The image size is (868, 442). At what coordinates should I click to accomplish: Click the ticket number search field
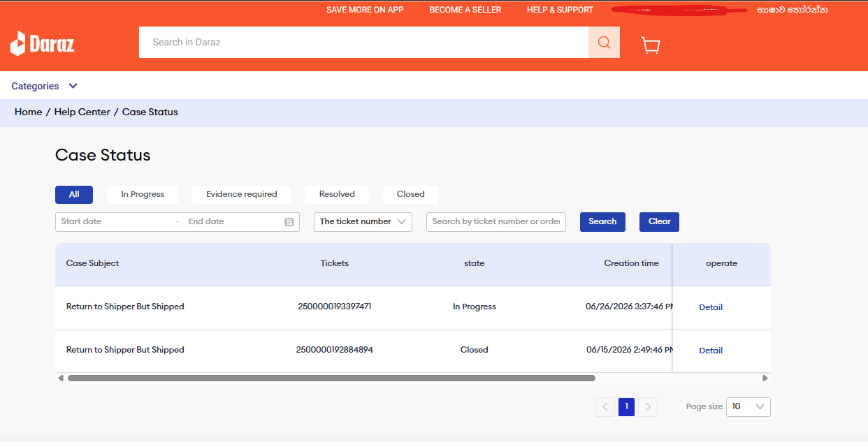point(496,221)
